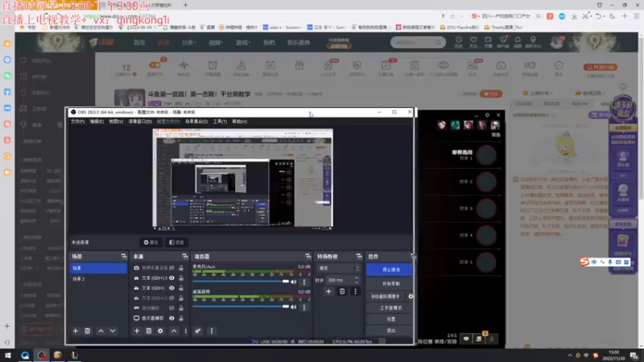Unlock the 显示器捕获 source

pyautogui.click(x=180, y=318)
